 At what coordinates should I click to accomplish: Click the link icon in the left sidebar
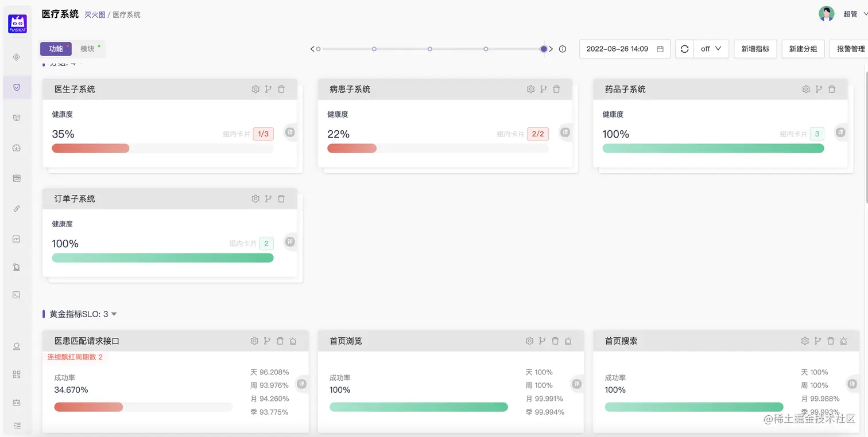pyautogui.click(x=17, y=208)
